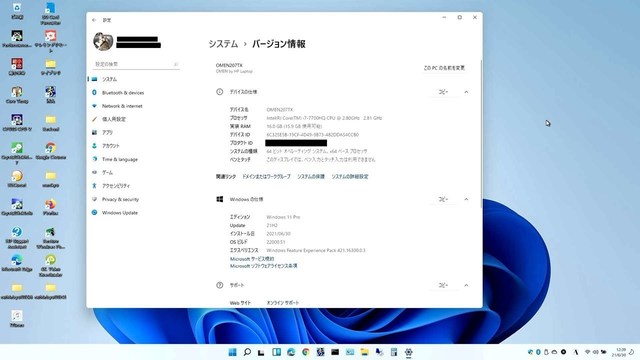
Task: Open システムの詳細設定 link
Action: click(x=350, y=177)
